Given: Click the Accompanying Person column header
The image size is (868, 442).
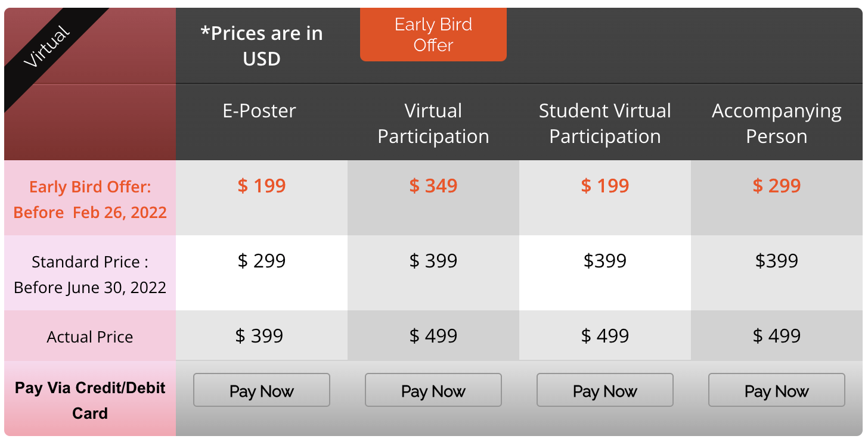Looking at the screenshot, I should (x=776, y=123).
